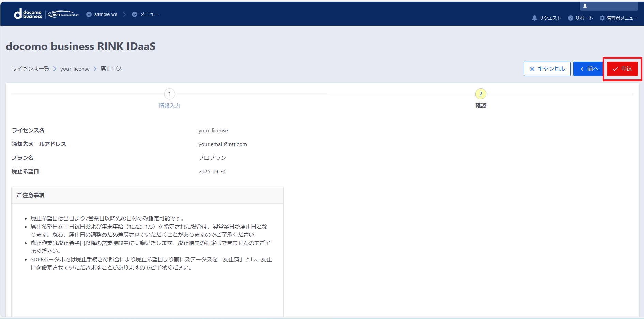Viewport: 644px width, 319px height.
Task: Click the 情報入力 step label
Action: [169, 106]
